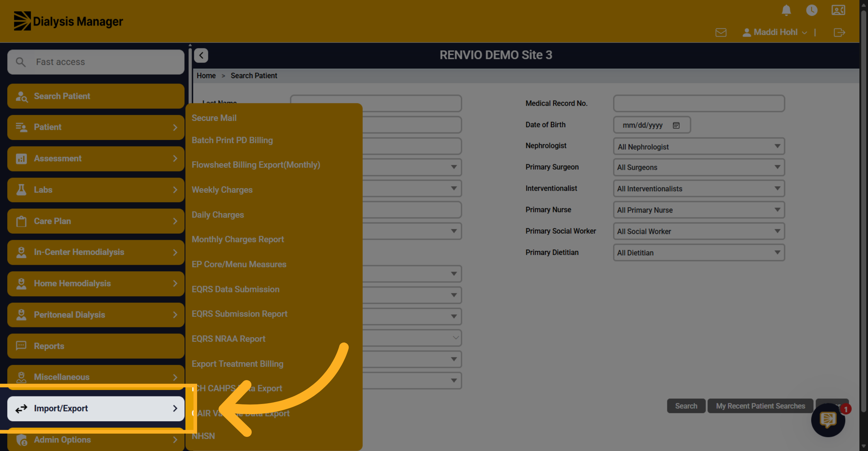Screen dimensions: 868x451
Task: Click the Dialysis Manager logo
Action: [x=68, y=21]
